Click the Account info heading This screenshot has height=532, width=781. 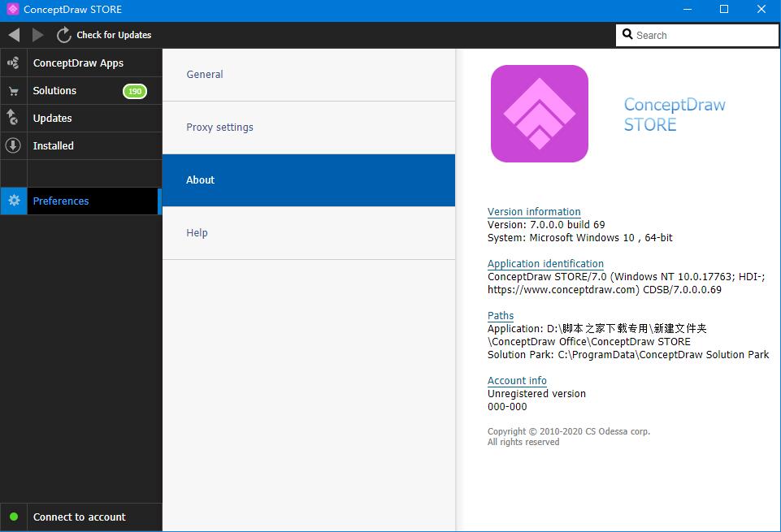click(517, 380)
